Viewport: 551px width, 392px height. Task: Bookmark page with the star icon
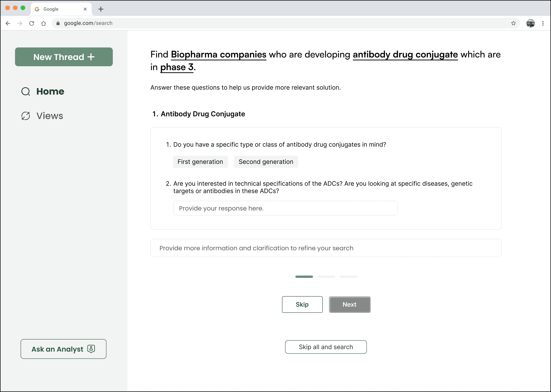pyautogui.click(x=513, y=23)
